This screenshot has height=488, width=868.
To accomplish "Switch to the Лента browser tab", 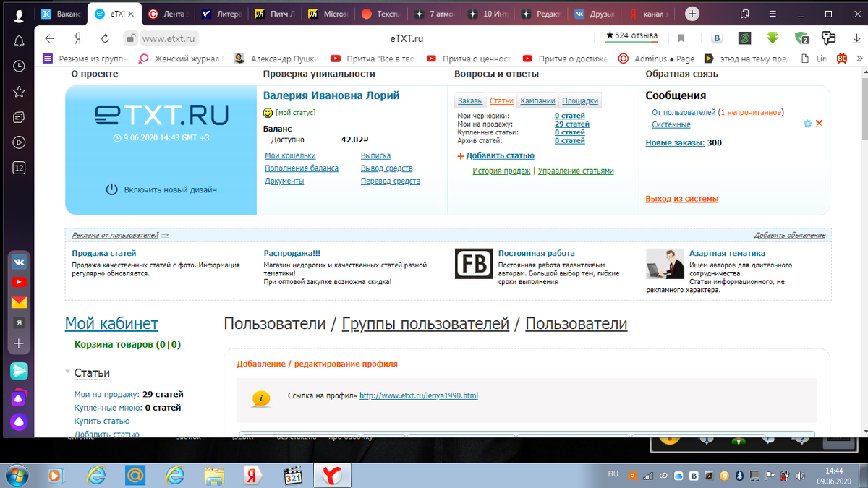I will [167, 14].
